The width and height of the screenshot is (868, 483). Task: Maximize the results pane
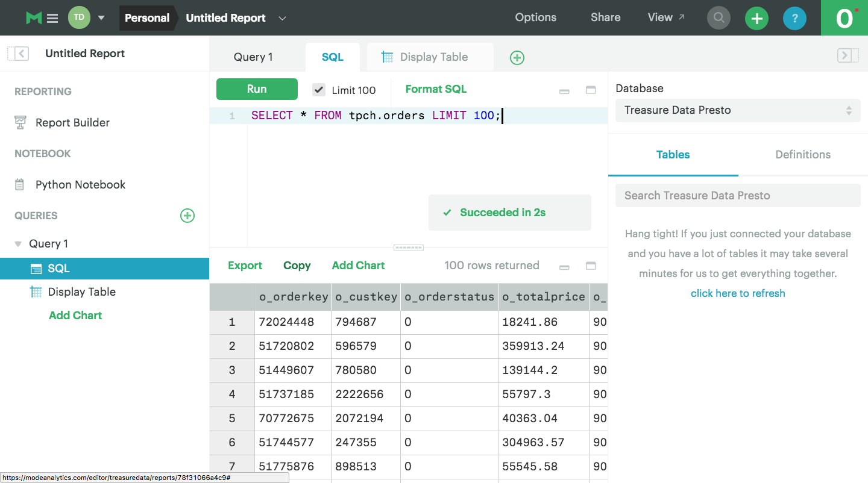[x=591, y=266]
